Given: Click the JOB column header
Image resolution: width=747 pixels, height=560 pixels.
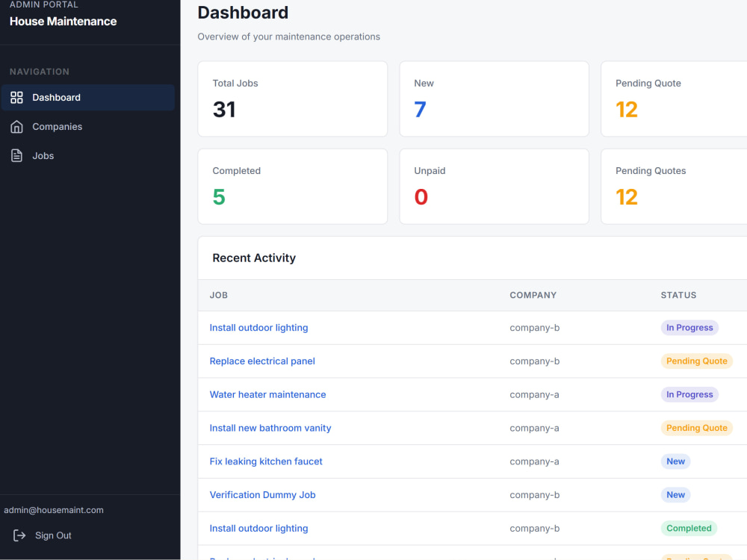Looking at the screenshot, I should pyautogui.click(x=219, y=295).
